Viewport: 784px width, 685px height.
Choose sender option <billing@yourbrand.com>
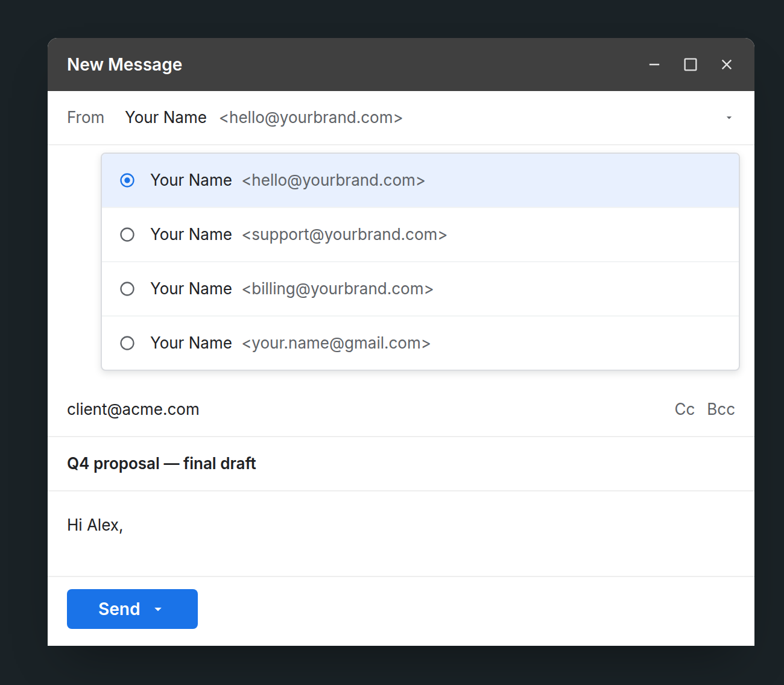pos(420,289)
